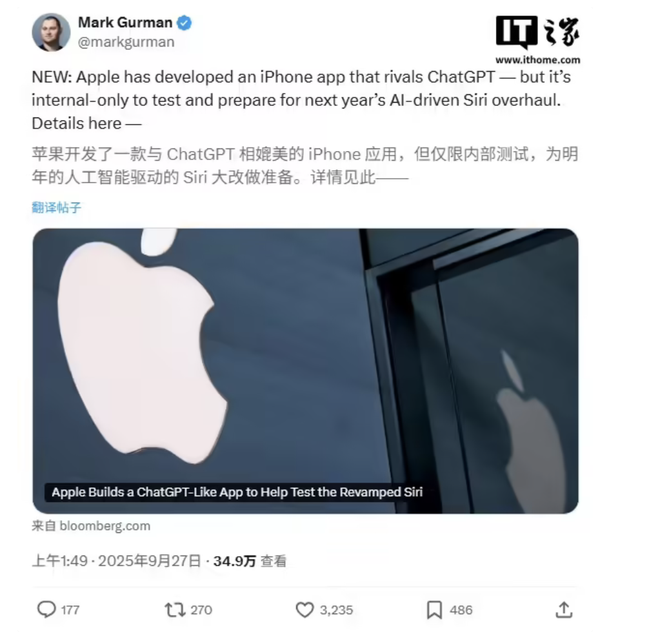
Task: Click the blue verified badge
Action: click(185, 23)
